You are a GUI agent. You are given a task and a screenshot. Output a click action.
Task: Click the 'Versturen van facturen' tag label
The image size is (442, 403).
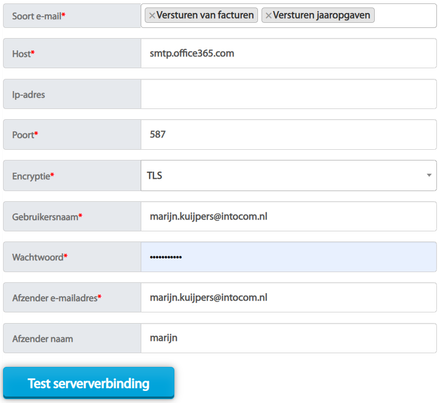205,15
